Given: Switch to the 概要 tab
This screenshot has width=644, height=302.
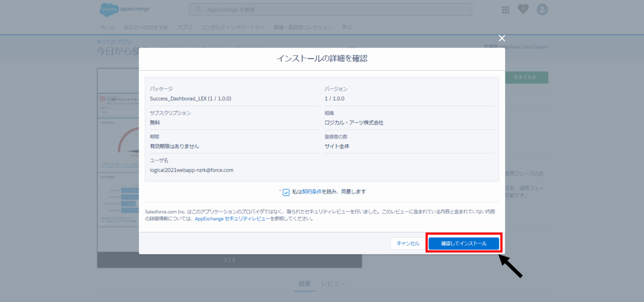Looking at the screenshot, I should pos(304,284).
